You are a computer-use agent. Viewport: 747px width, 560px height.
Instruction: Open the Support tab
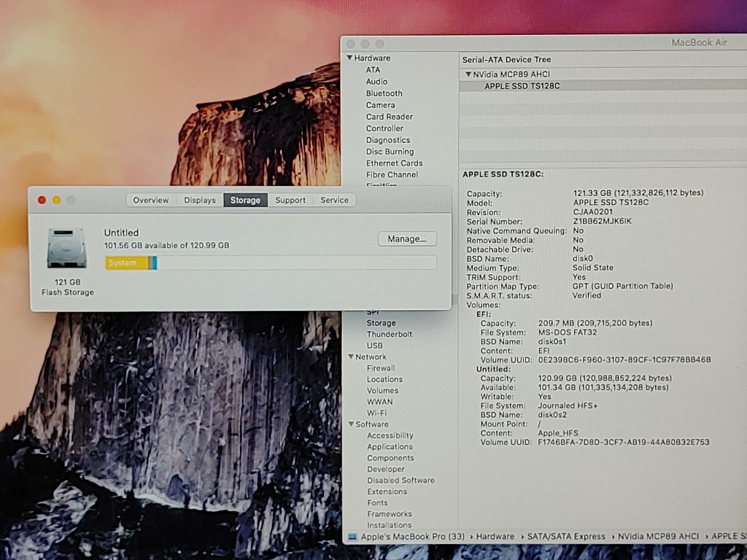pos(290,200)
